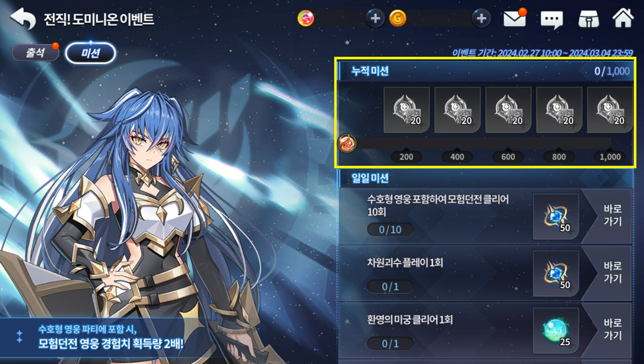Click the green orb reward worth 25

click(x=556, y=331)
